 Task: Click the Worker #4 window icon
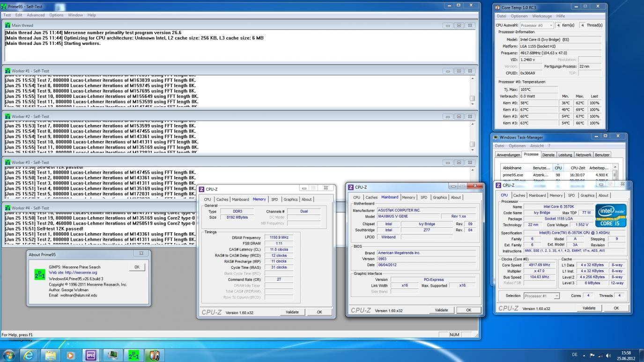coord(7,208)
